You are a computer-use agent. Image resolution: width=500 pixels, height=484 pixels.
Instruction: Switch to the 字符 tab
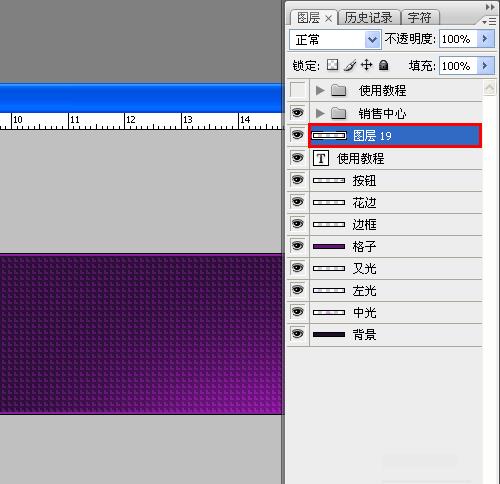pos(420,18)
